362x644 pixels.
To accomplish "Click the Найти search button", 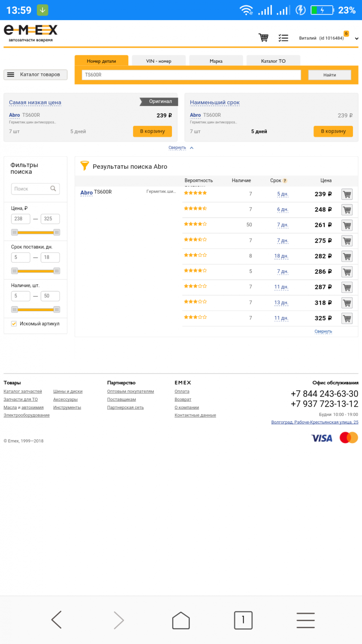I will 329,75.
